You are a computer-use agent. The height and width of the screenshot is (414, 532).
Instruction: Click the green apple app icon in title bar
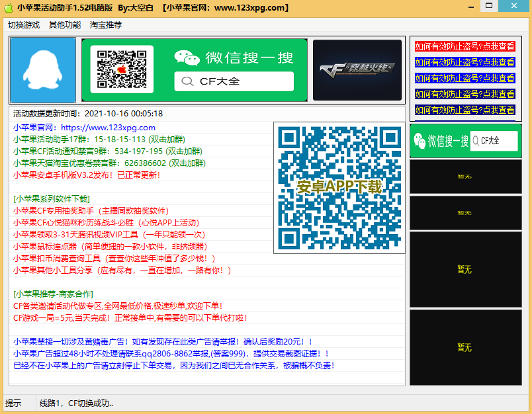(x=9, y=8)
